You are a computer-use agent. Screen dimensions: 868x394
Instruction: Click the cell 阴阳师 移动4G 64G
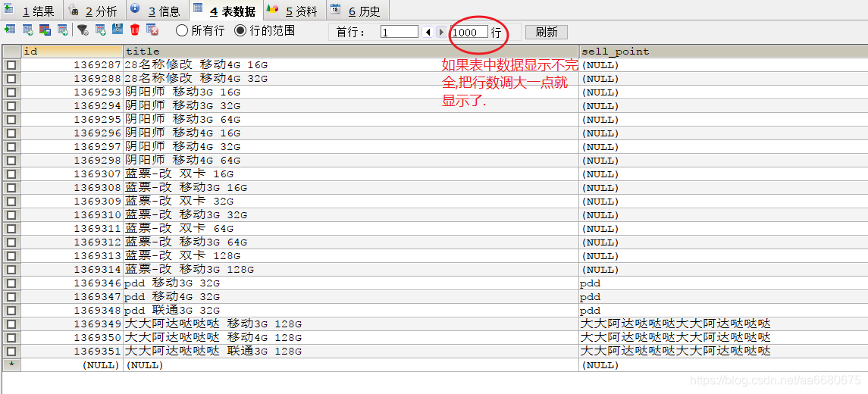coord(351,161)
